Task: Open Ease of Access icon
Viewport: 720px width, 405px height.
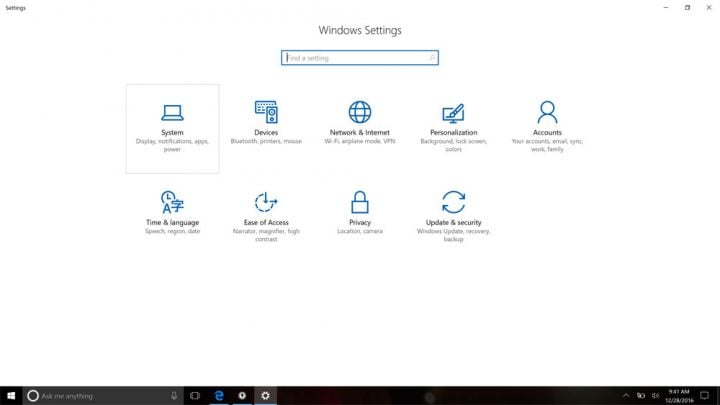Action: (266, 202)
